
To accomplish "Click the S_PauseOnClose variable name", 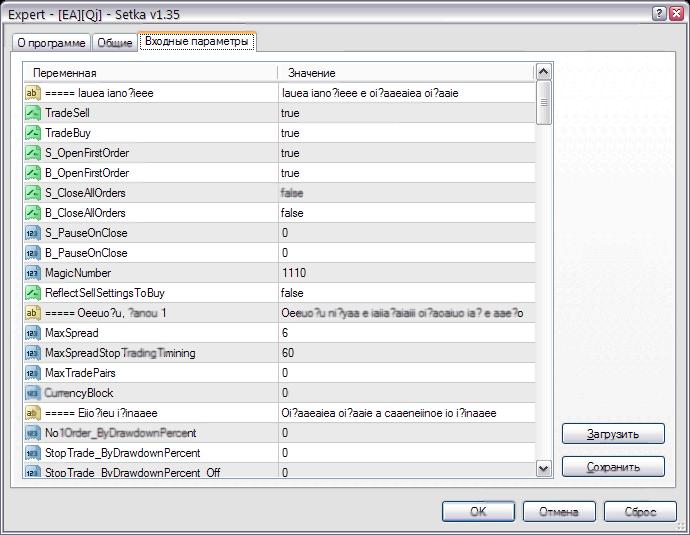I will pos(86,233).
